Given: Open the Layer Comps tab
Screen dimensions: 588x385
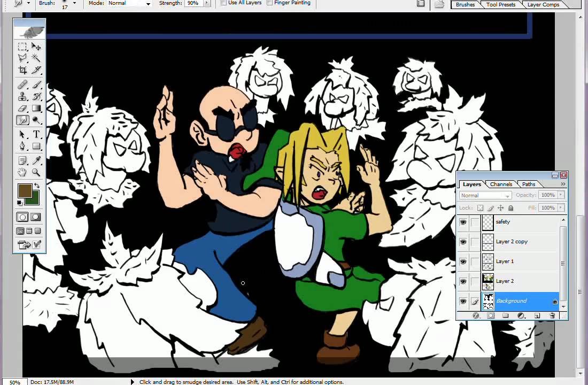Looking at the screenshot, I should coord(544,4).
